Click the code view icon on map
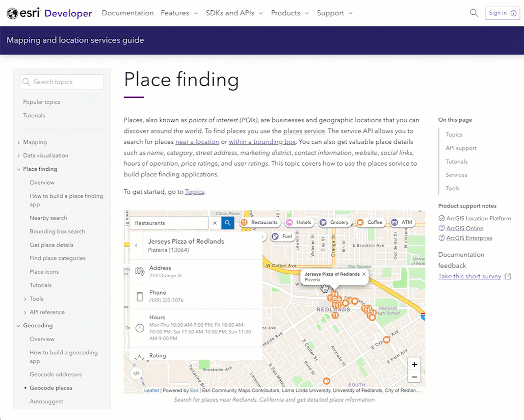This screenshot has width=524, height=420. coord(136,373)
